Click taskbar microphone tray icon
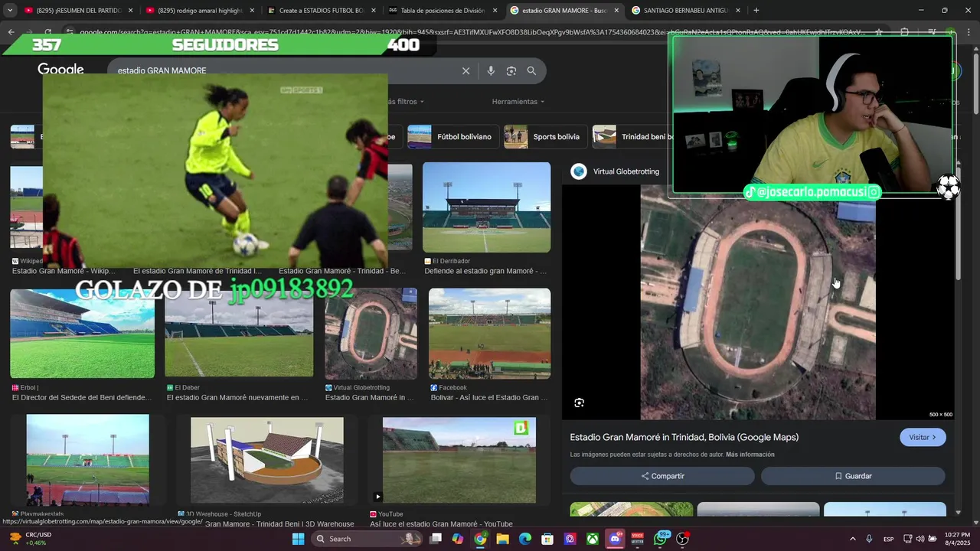Screen dimensions: 980x551 point(869,539)
